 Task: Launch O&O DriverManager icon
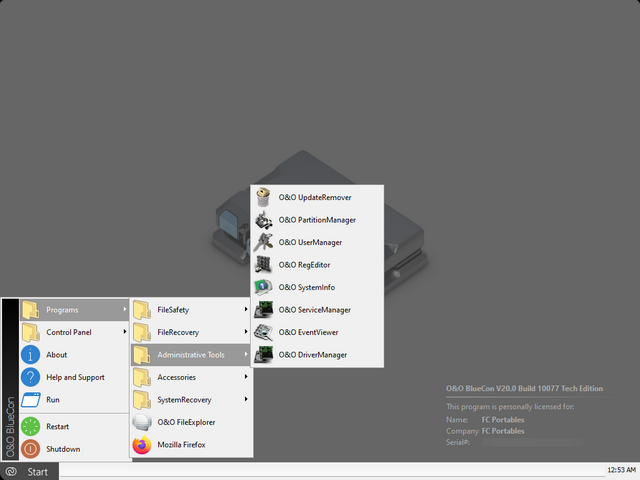tap(264, 354)
